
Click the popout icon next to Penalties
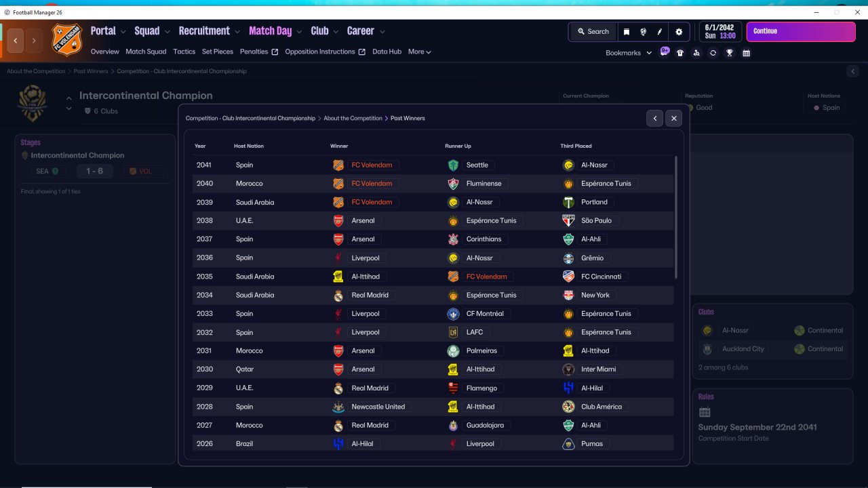coord(275,52)
